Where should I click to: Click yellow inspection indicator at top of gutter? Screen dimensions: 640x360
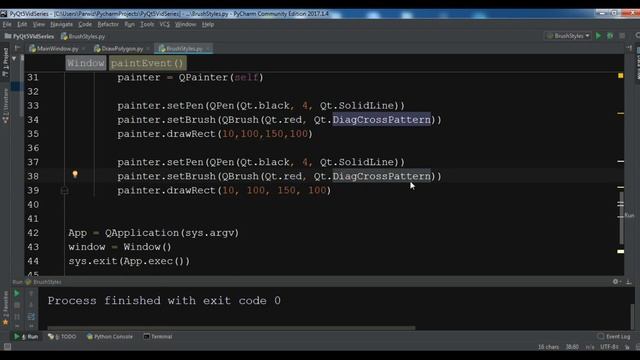point(620,76)
